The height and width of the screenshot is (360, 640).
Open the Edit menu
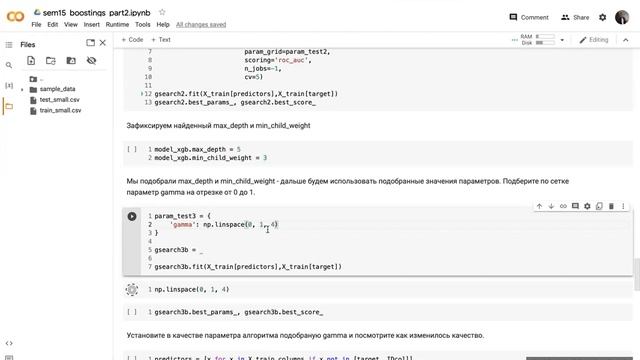53,24
